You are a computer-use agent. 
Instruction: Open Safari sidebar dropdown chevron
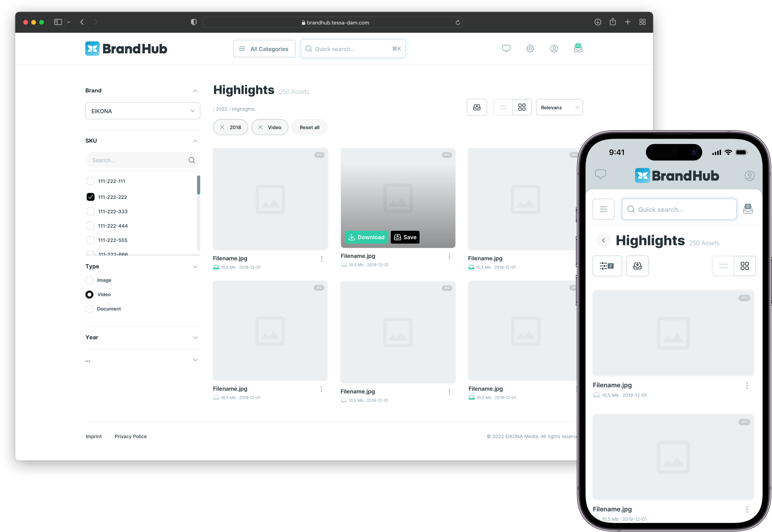pos(69,22)
